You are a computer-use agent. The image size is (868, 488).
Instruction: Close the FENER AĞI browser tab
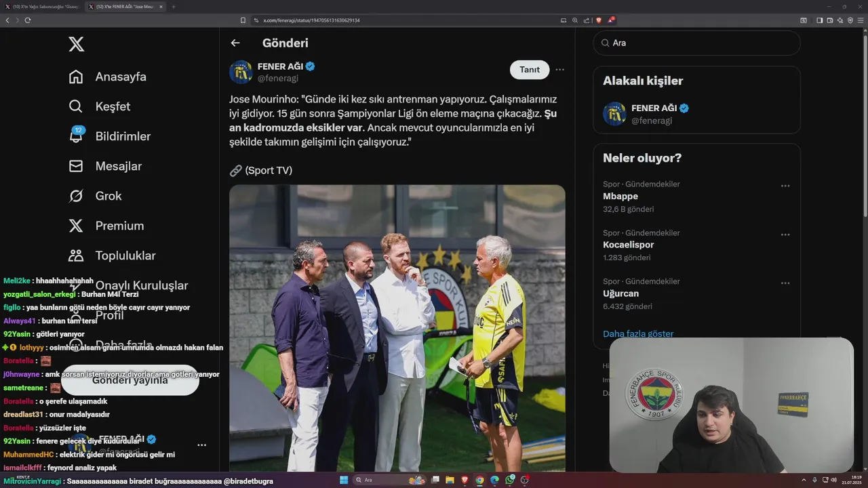click(161, 7)
